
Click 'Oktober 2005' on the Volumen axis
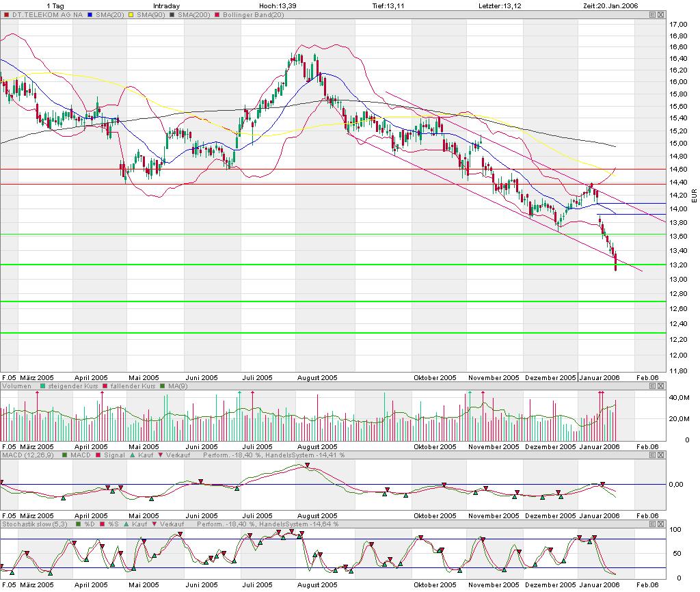(435, 447)
